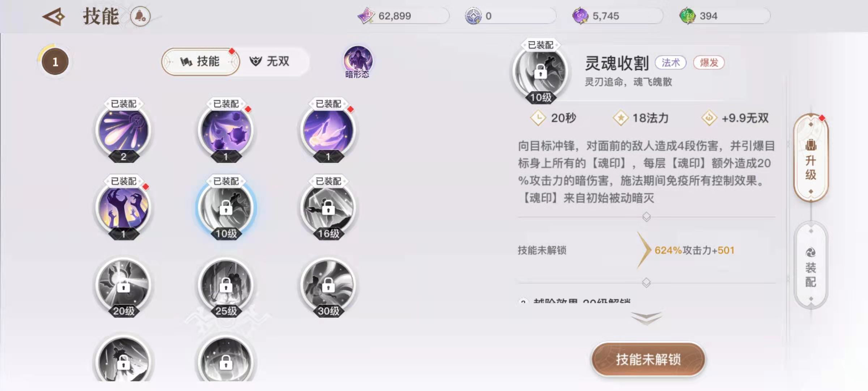The height and width of the screenshot is (391, 868).
Task: Switch to the 无双 tab
Action: (270, 62)
